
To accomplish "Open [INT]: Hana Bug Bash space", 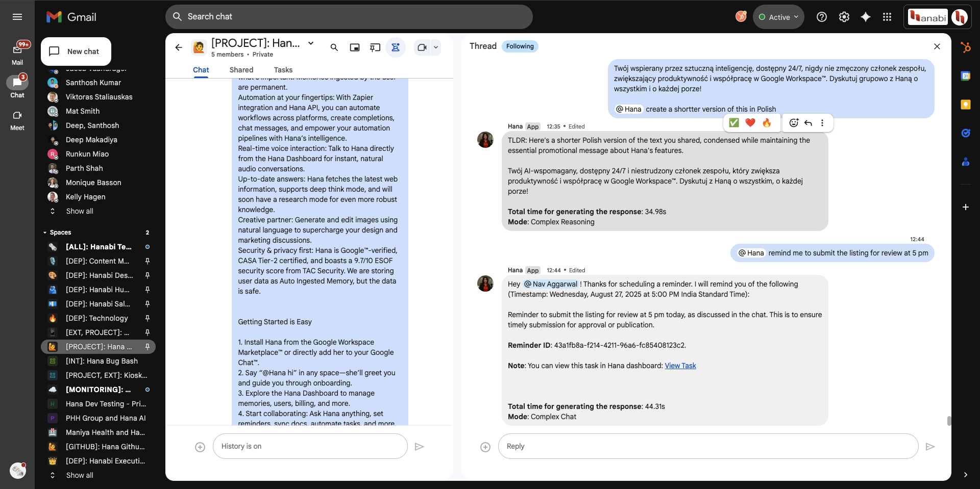I will 102,361.
